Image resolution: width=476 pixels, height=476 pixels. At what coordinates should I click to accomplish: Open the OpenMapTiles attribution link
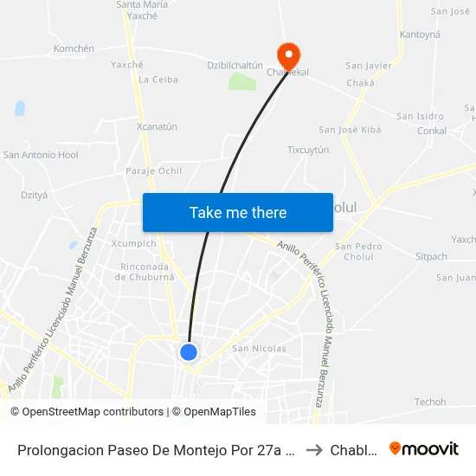[x=214, y=412]
